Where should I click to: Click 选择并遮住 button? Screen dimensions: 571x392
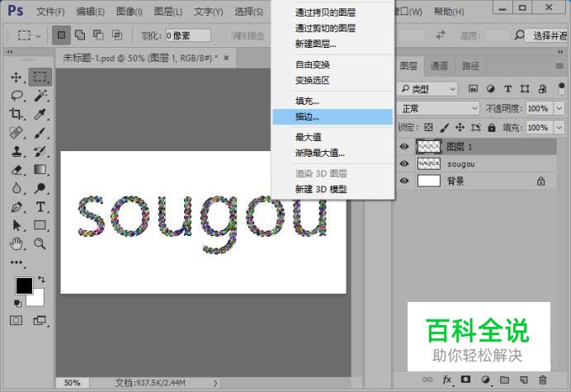click(547, 35)
